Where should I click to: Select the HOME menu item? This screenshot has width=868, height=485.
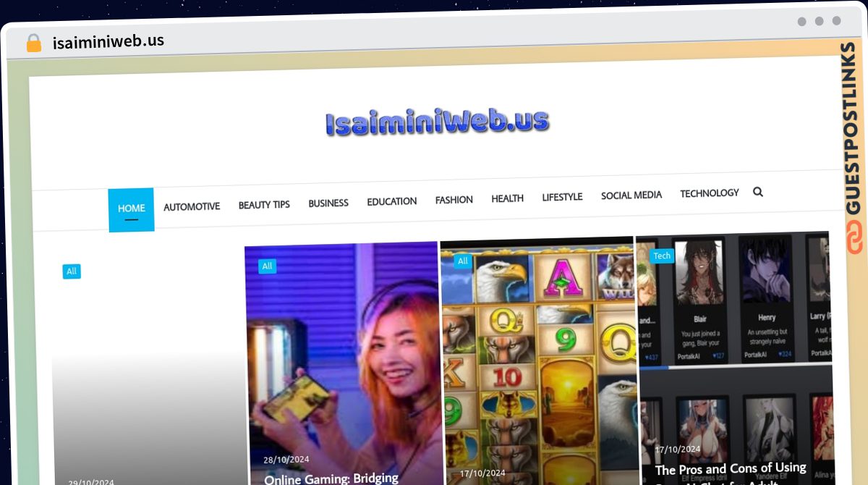tap(131, 209)
